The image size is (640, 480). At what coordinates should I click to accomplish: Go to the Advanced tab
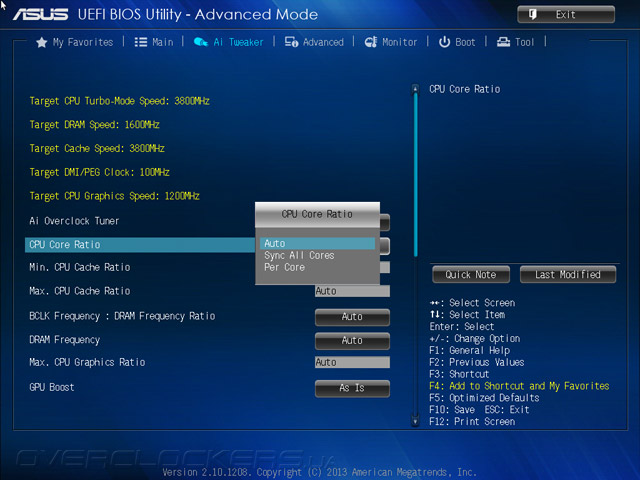pos(314,42)
